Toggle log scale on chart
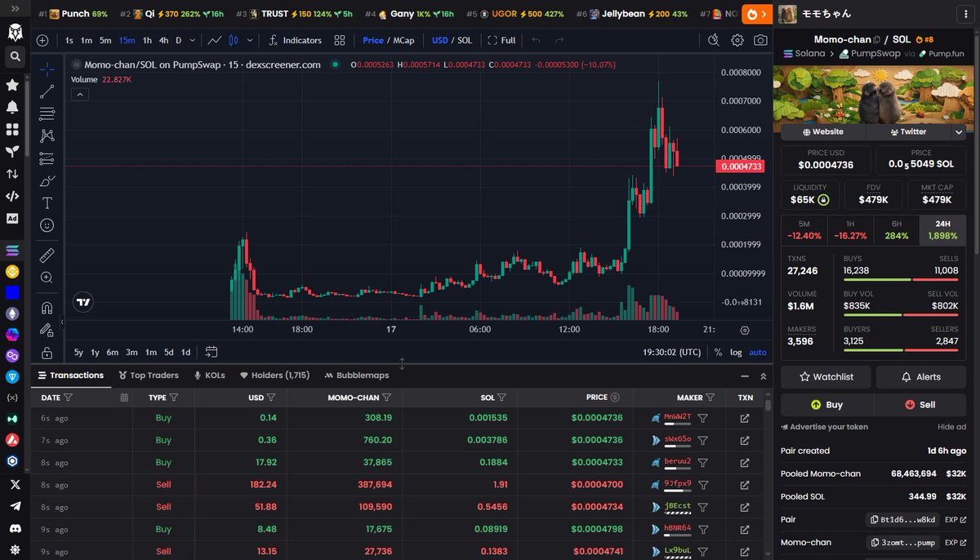The image size is (980, 560). [x=736, y=352]
